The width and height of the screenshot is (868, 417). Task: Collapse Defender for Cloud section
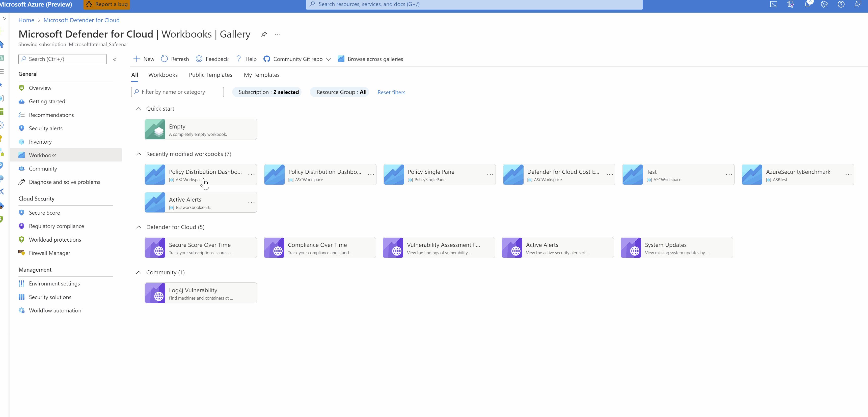(x=139, y=227)
